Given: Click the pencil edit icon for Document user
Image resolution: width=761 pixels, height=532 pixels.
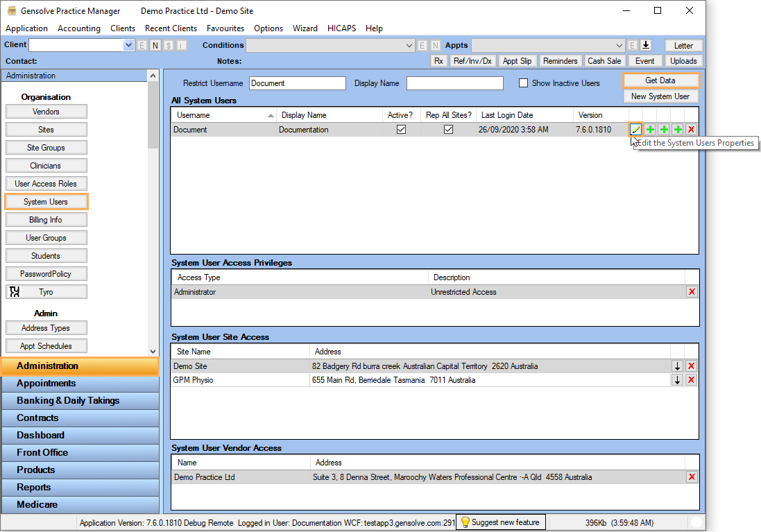Looking at the screenshot, I should tap(635, 130).
